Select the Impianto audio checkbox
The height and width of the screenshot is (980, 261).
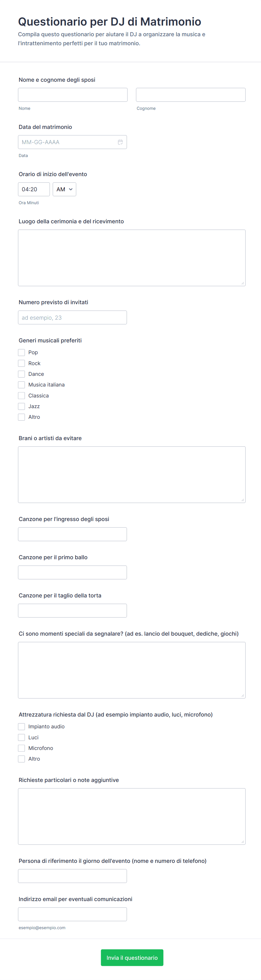tap(22, 726)
